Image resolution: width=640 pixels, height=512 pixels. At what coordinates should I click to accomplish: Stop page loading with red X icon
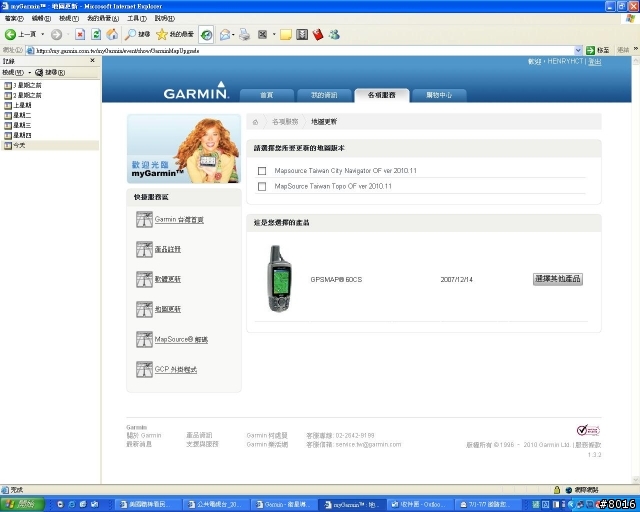tap(80, 35)
